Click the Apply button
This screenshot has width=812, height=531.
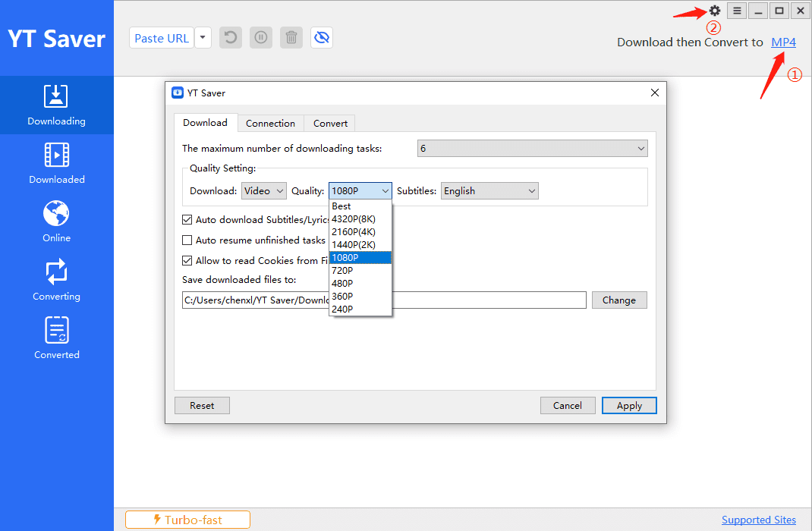coord(629,406)
